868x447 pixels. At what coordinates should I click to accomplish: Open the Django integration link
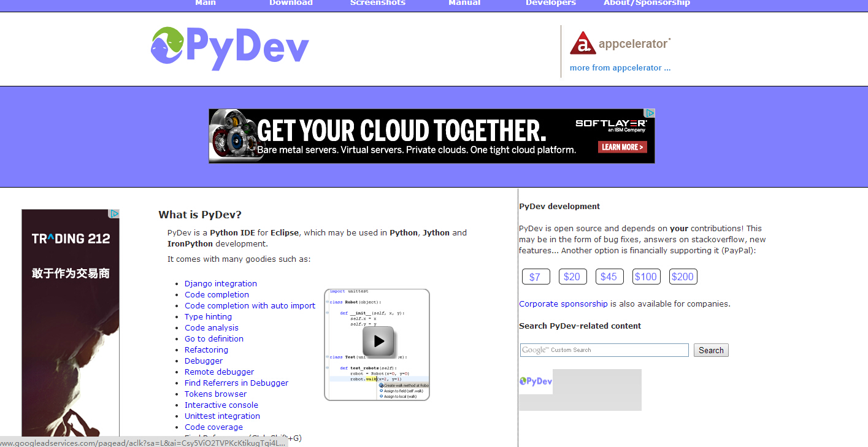221,283
